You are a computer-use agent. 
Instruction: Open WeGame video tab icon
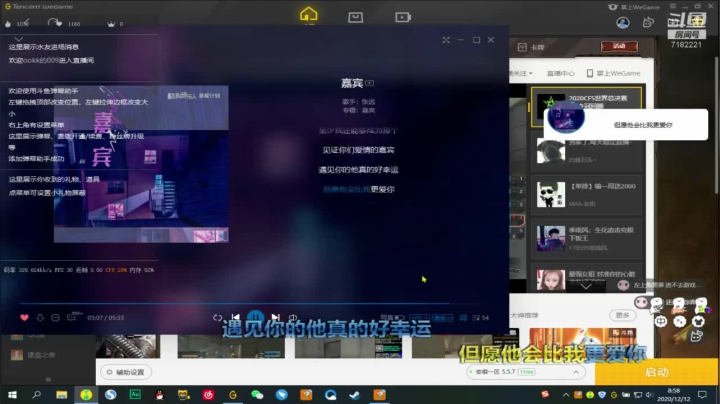(403, 17)
